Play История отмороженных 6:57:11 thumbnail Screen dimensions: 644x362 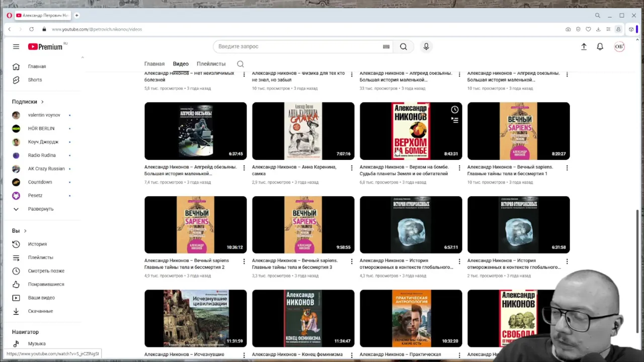tap(411, 225)
